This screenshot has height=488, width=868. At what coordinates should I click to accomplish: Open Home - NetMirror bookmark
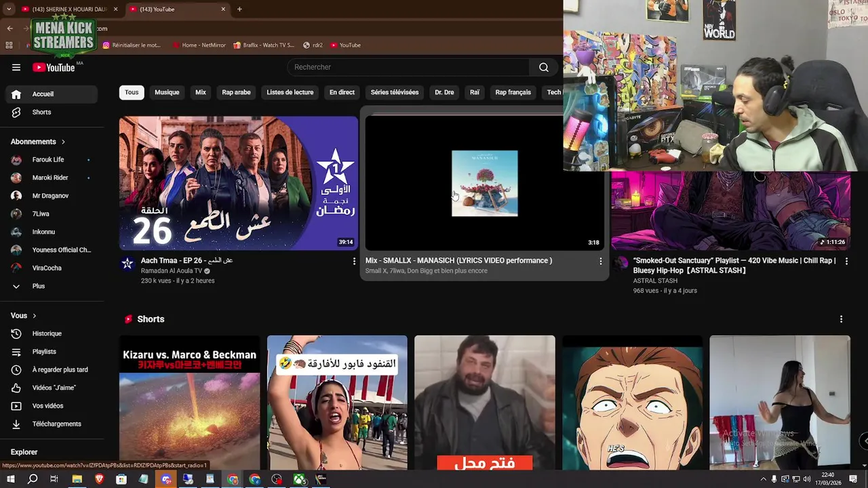coord(199,45)
